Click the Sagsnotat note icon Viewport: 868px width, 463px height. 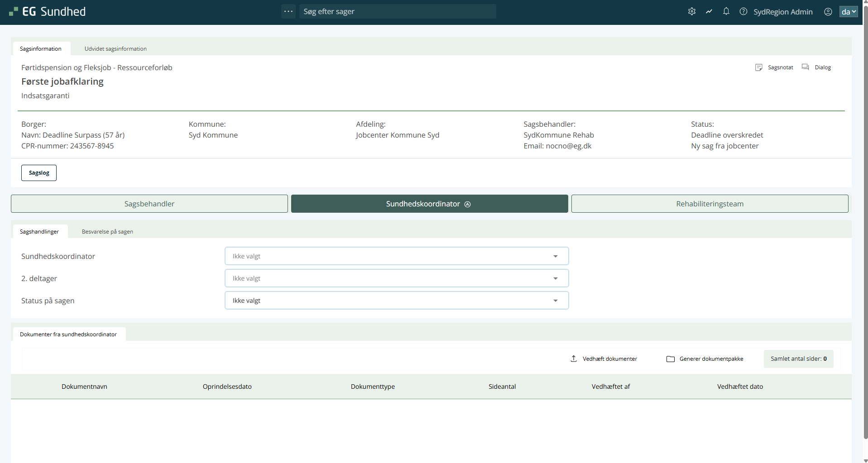759,67
